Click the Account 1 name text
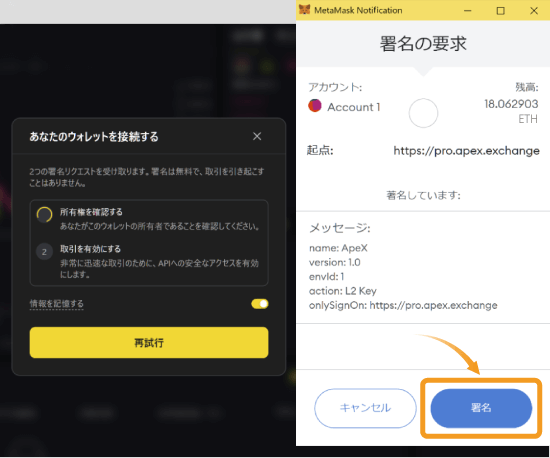 (x=354, y=107)
